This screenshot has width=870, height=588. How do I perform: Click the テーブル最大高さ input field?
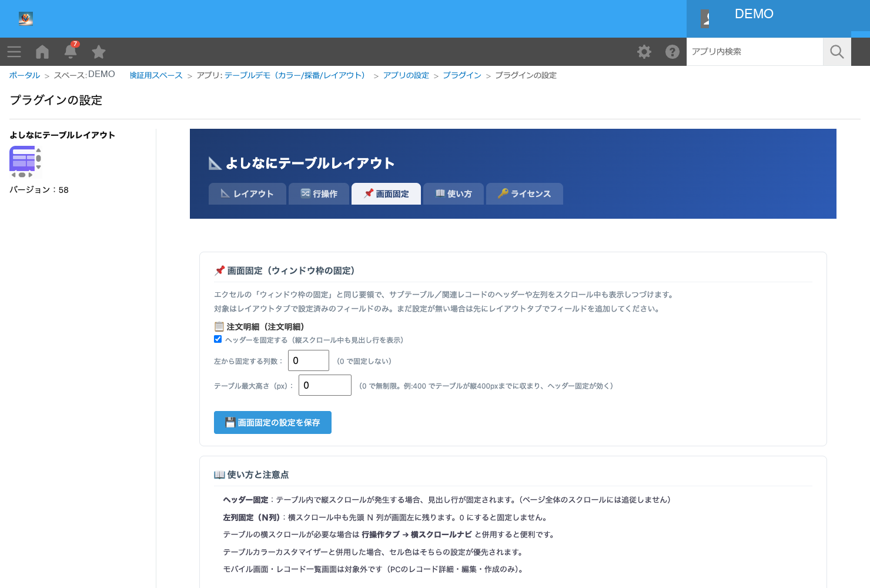coord(325,385)
